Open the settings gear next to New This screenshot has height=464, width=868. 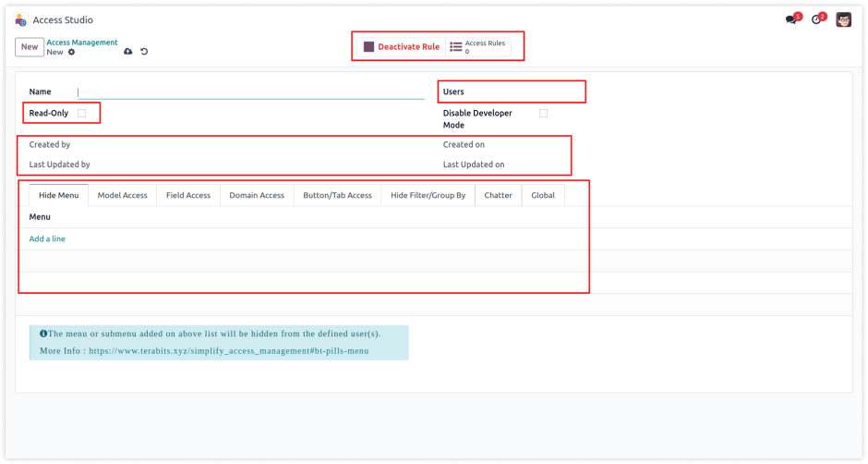point(72,53)
